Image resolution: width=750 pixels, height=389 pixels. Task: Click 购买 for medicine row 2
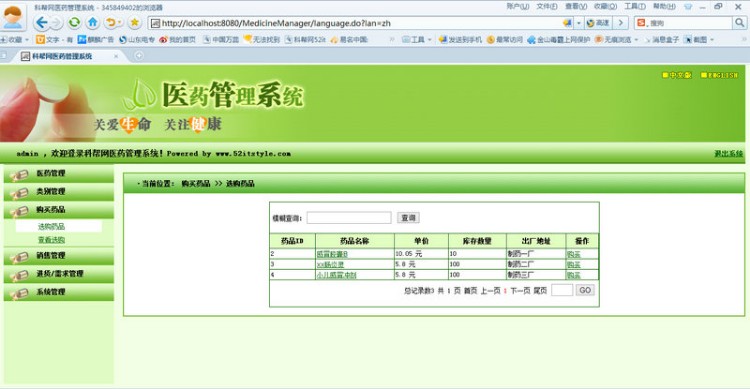coord(574,254)
